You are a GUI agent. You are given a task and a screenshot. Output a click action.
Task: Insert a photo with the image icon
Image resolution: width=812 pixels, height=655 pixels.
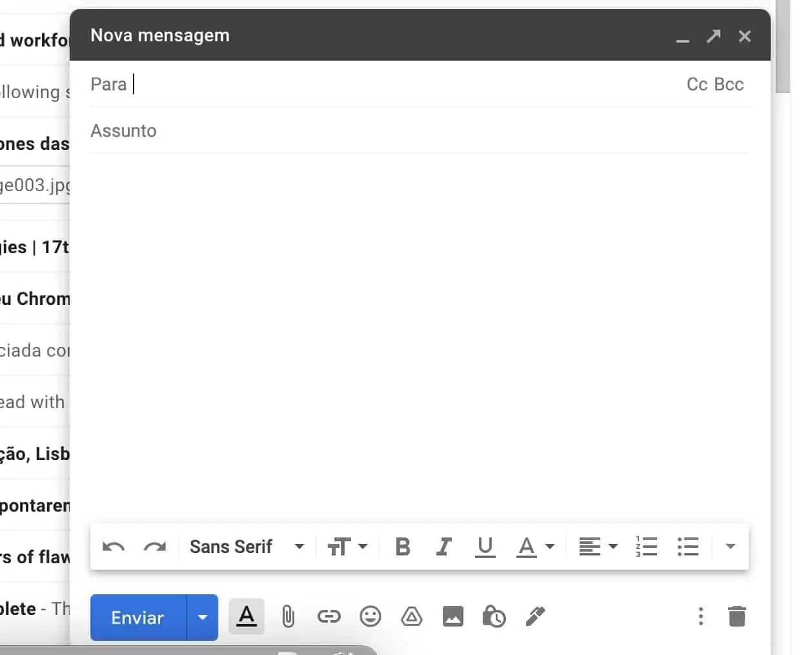453,617
